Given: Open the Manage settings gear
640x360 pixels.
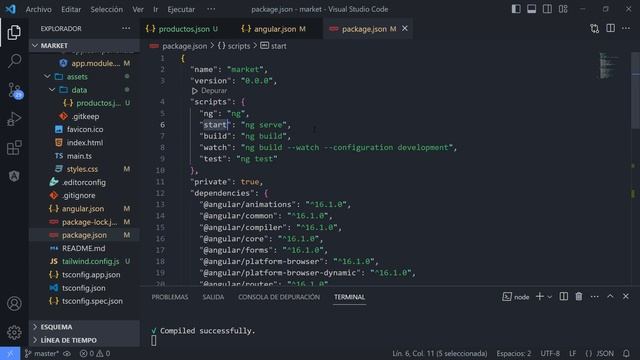Looking at the screenshot, I should coord(14,332).
